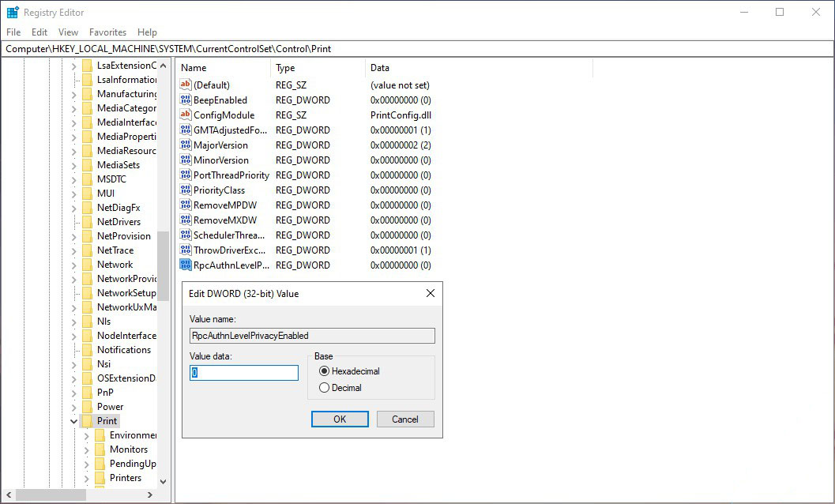Click the Monitors folder icon in tree
Screen dimensions: 835x504
pos(100,449)
